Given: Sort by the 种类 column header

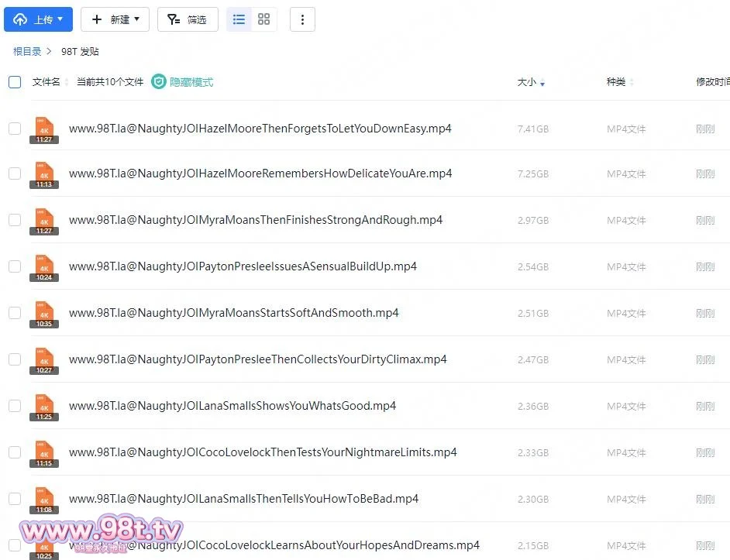Looking at the screenshot, I should 617,82.
